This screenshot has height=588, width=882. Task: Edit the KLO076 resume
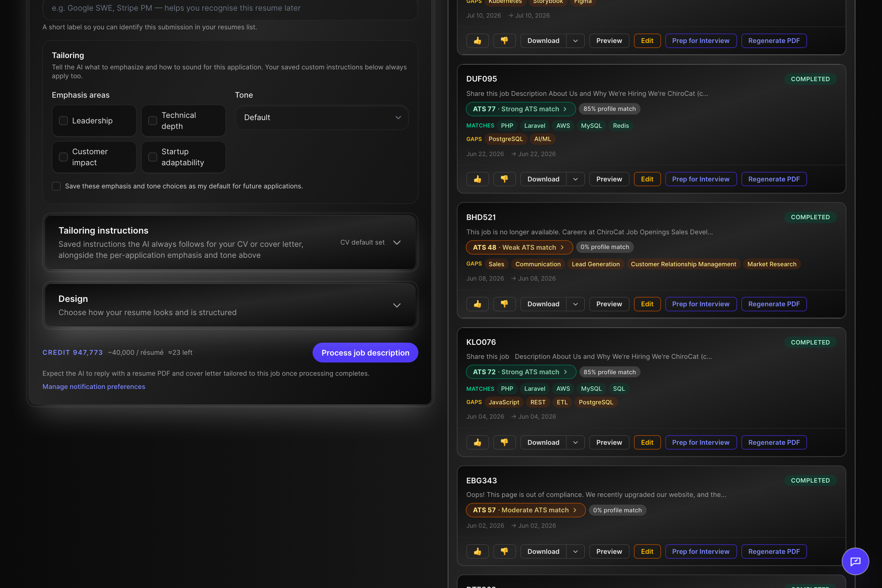click(x=647, y=442)
